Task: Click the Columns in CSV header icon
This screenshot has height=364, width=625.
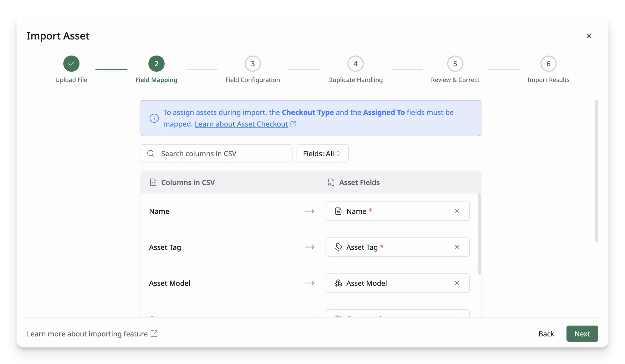Action: (x=153, y=182)
